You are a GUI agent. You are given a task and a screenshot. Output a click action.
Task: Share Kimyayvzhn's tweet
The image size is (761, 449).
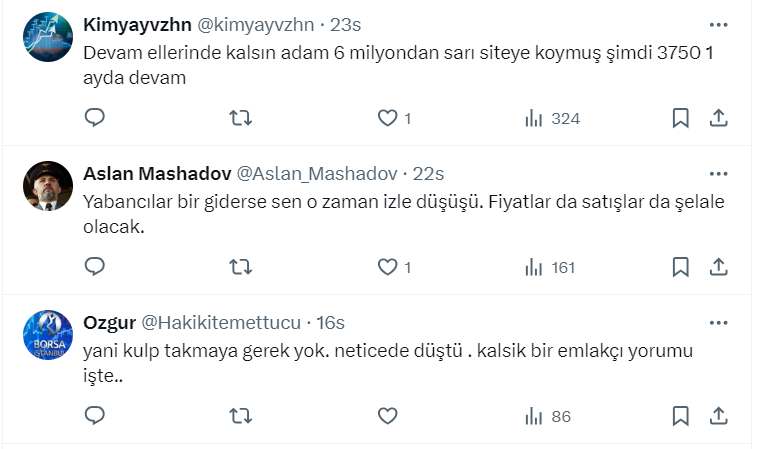[718, 118]
